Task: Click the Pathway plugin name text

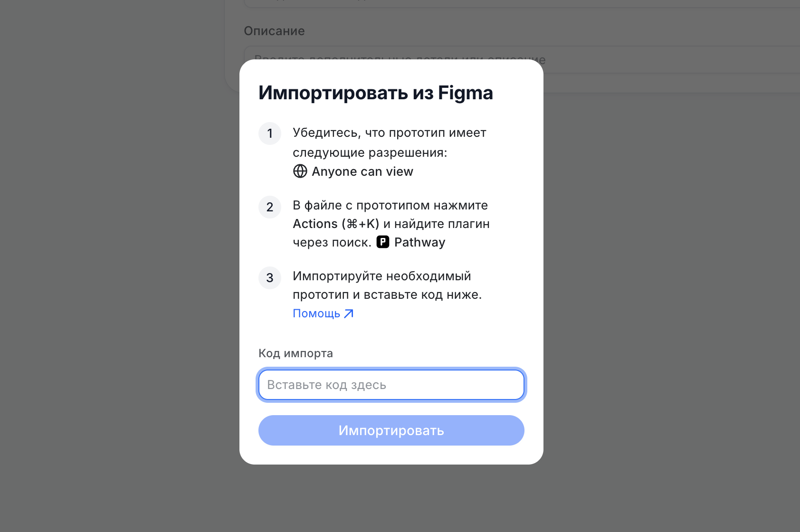Action: point(420,242)
